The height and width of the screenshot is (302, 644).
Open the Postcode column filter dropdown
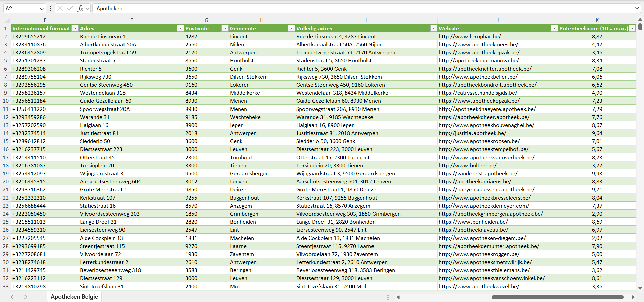225,29
